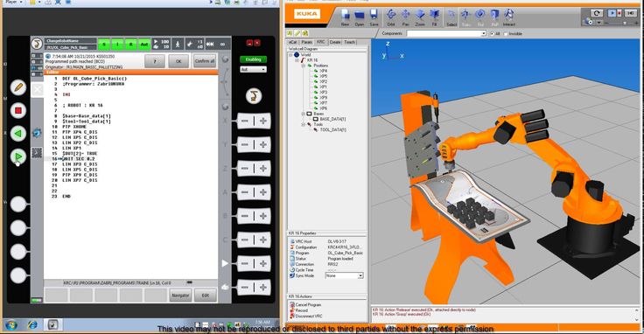Choose the Interact tool

[509, 17]
